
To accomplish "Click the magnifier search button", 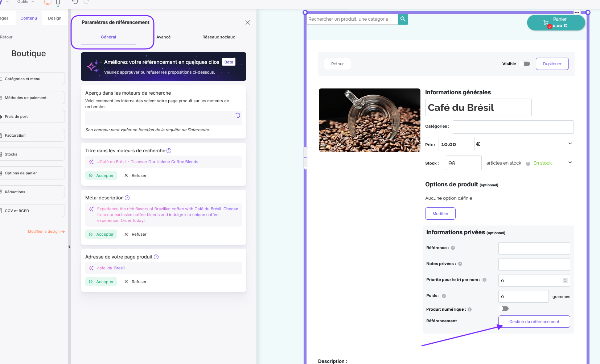I will (403, 19).
